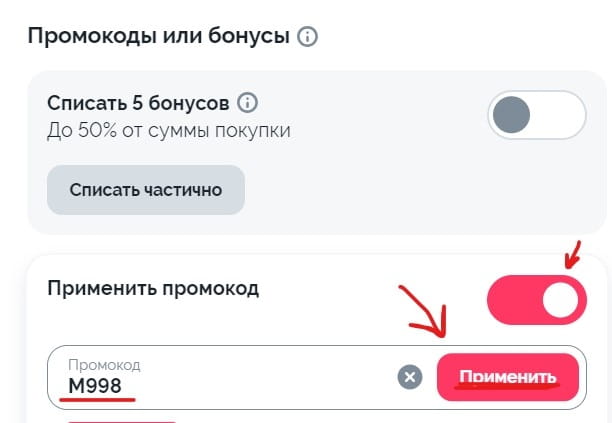This screenshot has width=612, height=423.
Task: Place cursor on the M998 text
Action: point(95,386)
